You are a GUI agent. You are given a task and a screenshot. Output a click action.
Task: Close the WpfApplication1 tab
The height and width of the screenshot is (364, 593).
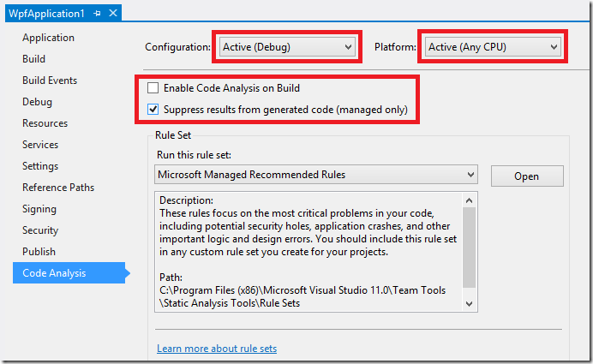pyautogui.click(x=113, y=13)
